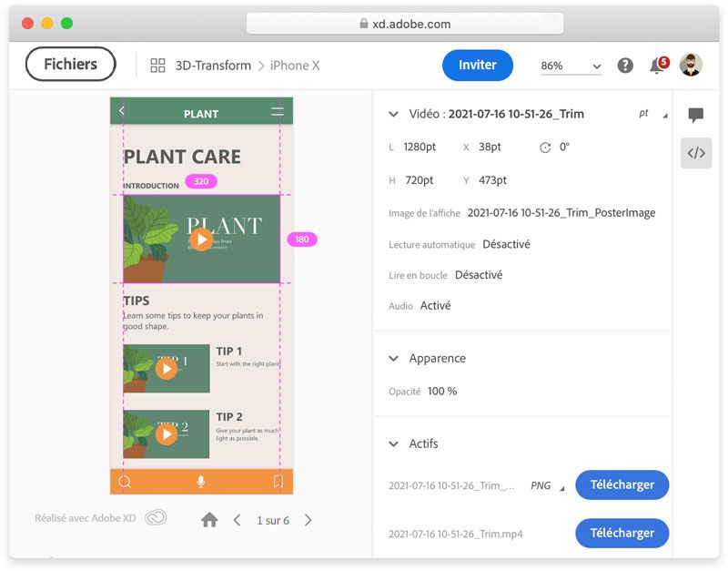
Task: Go to the next artboard arrow
Action: (x=308, y=520)
